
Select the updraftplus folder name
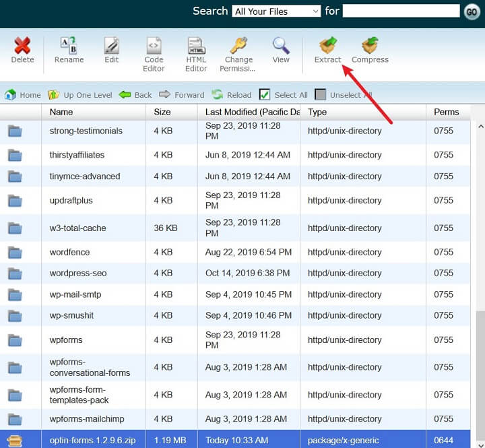point(71,201)
